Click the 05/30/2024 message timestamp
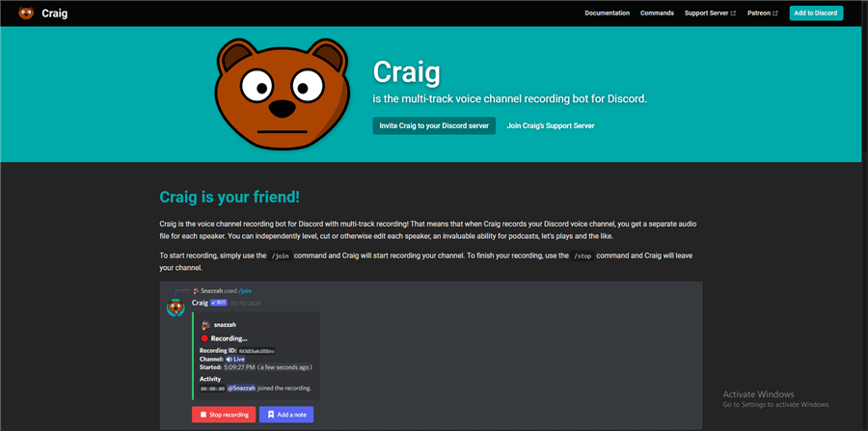Image resolution: width=868 pixels, height=431 pixels. [x=245, y=303]
